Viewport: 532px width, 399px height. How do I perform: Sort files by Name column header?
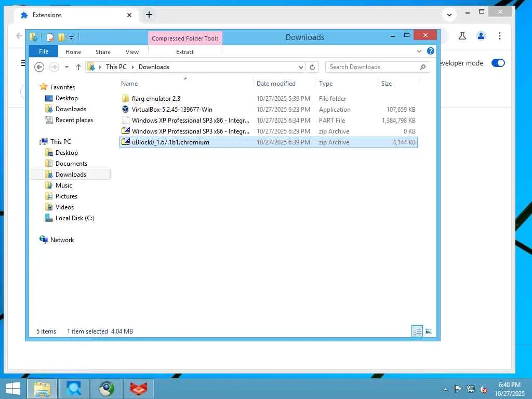[185, 84]
